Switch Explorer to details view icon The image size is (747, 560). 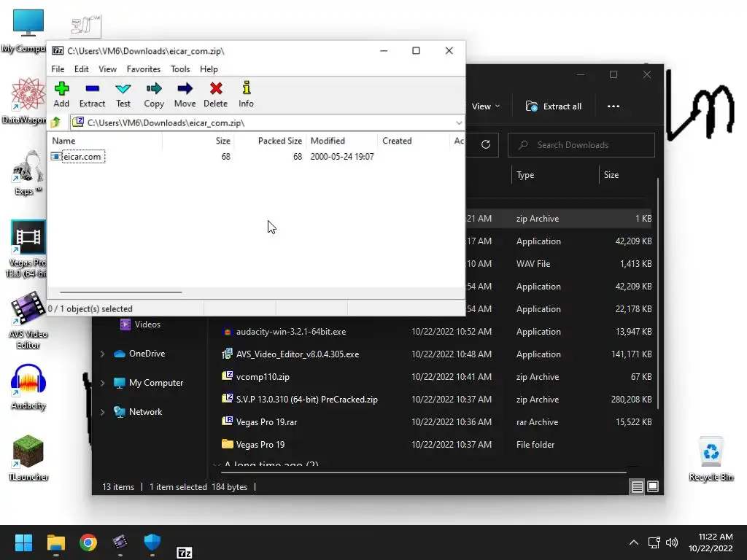[637, 486]
